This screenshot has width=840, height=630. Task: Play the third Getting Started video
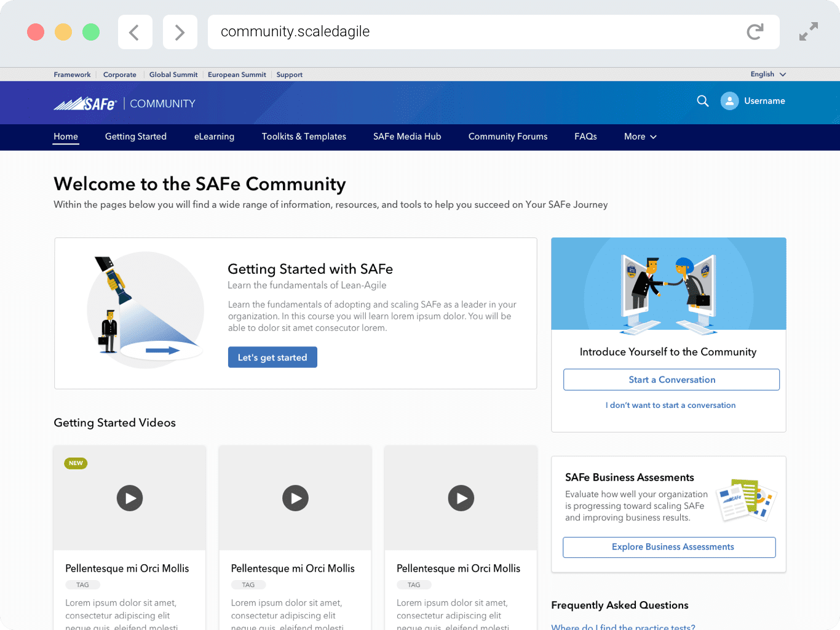pyautogui.click(x=461, y=498)
